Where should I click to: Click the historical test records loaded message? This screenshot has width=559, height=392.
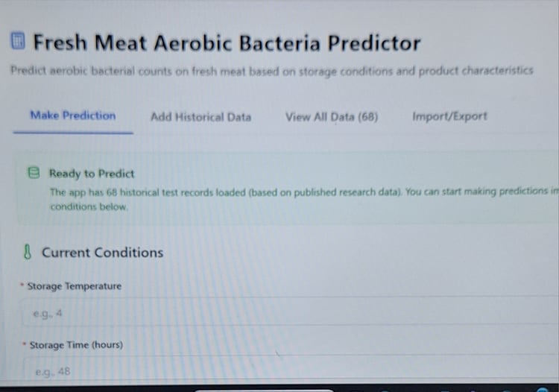coord(298,192)
